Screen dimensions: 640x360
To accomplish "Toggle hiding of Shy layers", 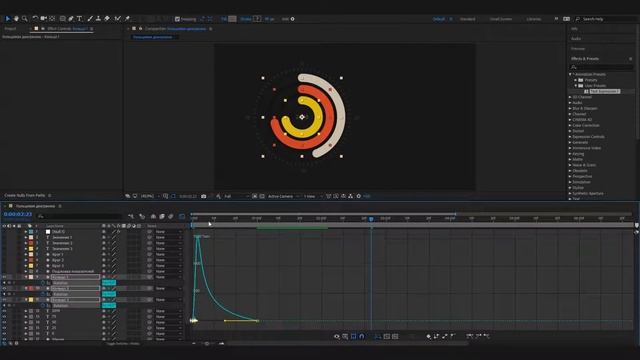I will (153, 216).
